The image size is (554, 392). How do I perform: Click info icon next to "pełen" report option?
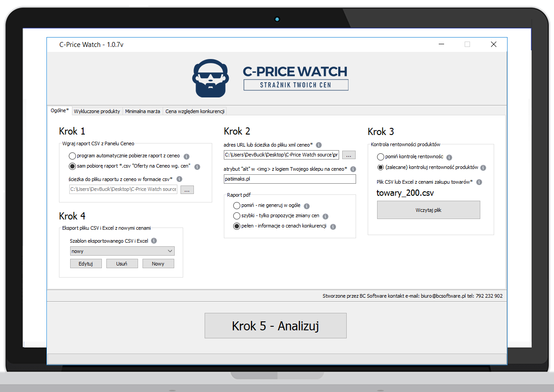coord(333,227)
